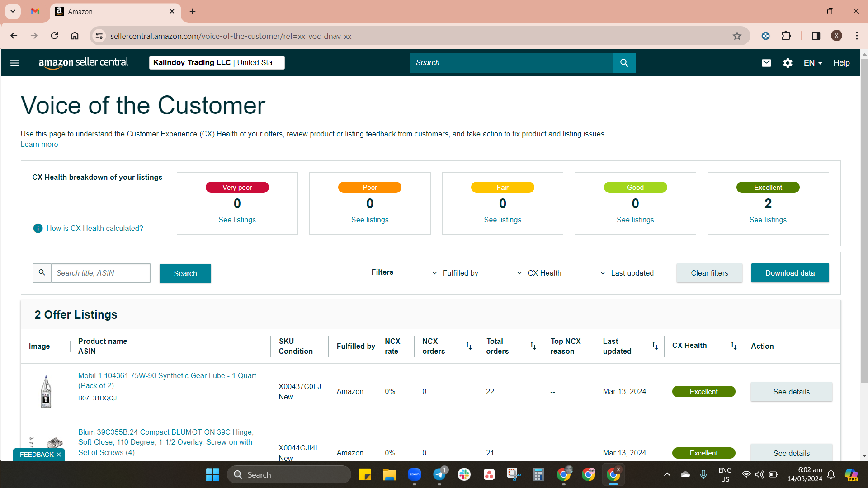Click the taskbar Search box
This screenshot has width=868, height=488.
point(289,474)
